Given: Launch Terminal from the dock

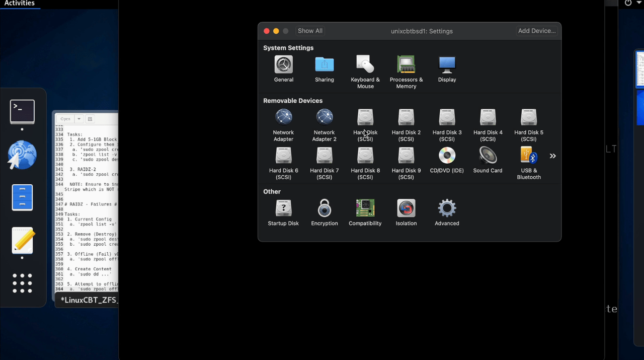Looking at the screenshot, I should [x=23, y=111].
